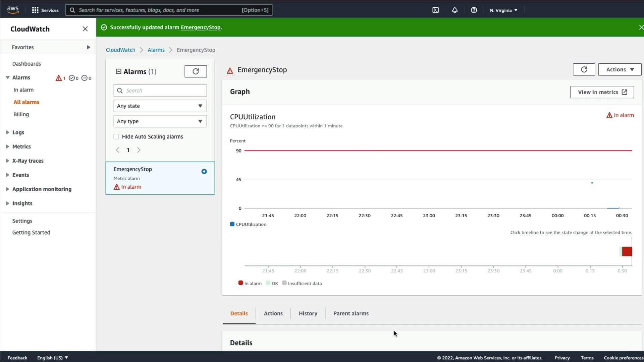Refresh the EmergencyStop alarm graph
The height and width of the screenshot is (362, 644).
[584, 69]
